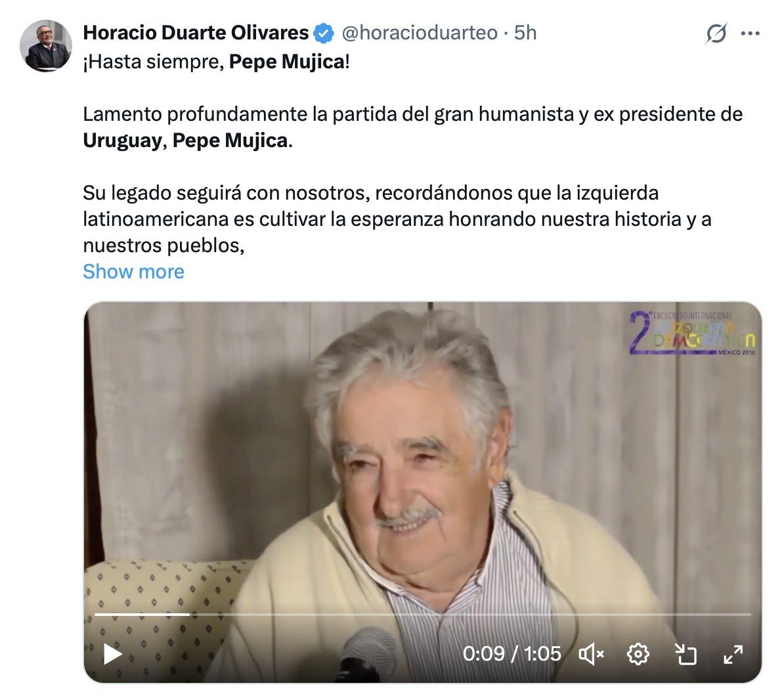The height and width of the screenshot is (698, 784).
Task: Unmute the video with the speaker icon
Action: coord(592,653)
